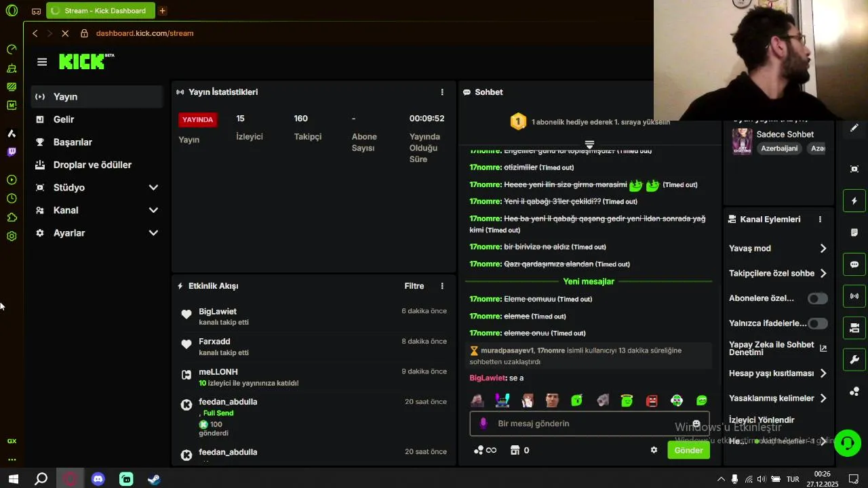Click the Sadece Sohbet category title

click(785, 134)
